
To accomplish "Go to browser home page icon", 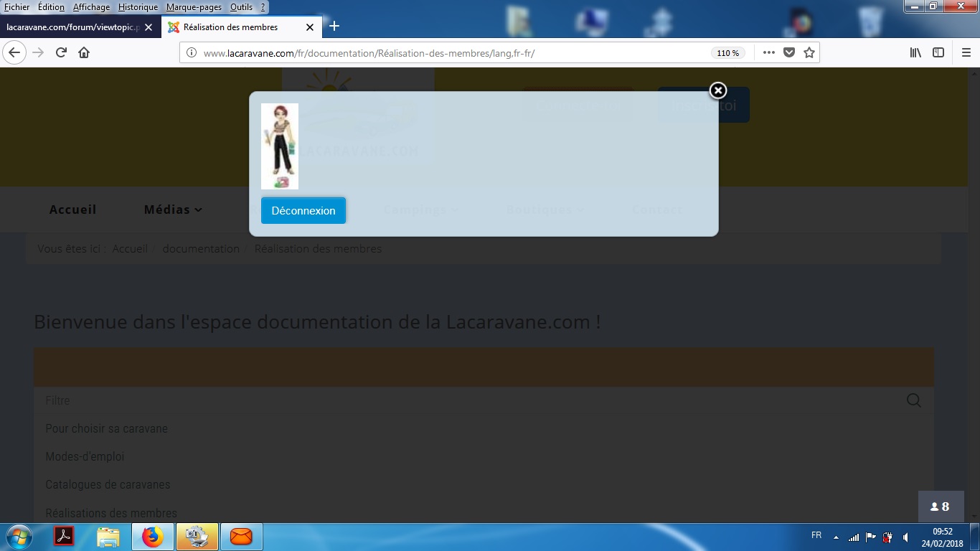I will tap(84, 52).
